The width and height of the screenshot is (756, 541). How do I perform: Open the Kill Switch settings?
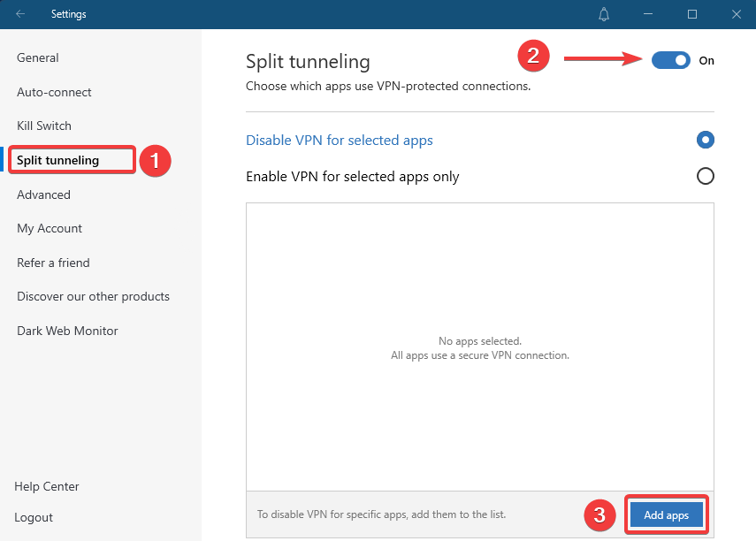click(x=43, y=126)
